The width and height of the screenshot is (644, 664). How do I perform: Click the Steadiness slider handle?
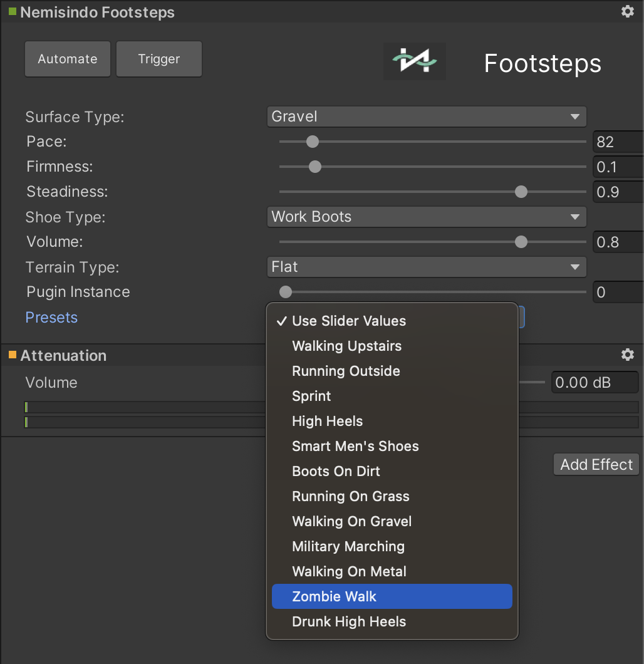pos(521,192)
